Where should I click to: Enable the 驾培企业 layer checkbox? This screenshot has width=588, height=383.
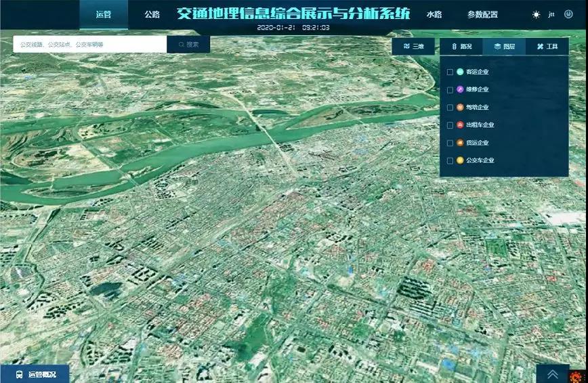point(450,108)
